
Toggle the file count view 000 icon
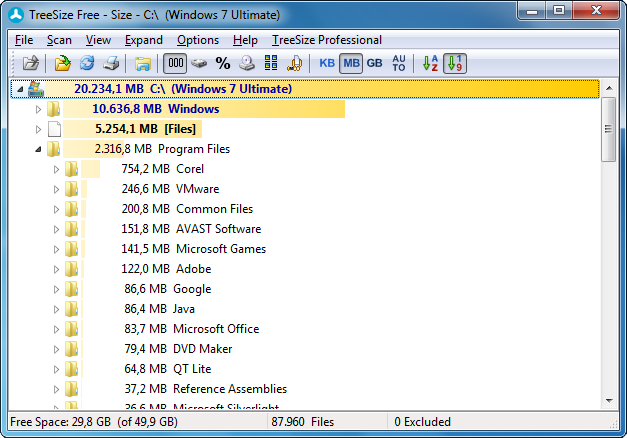175,63
